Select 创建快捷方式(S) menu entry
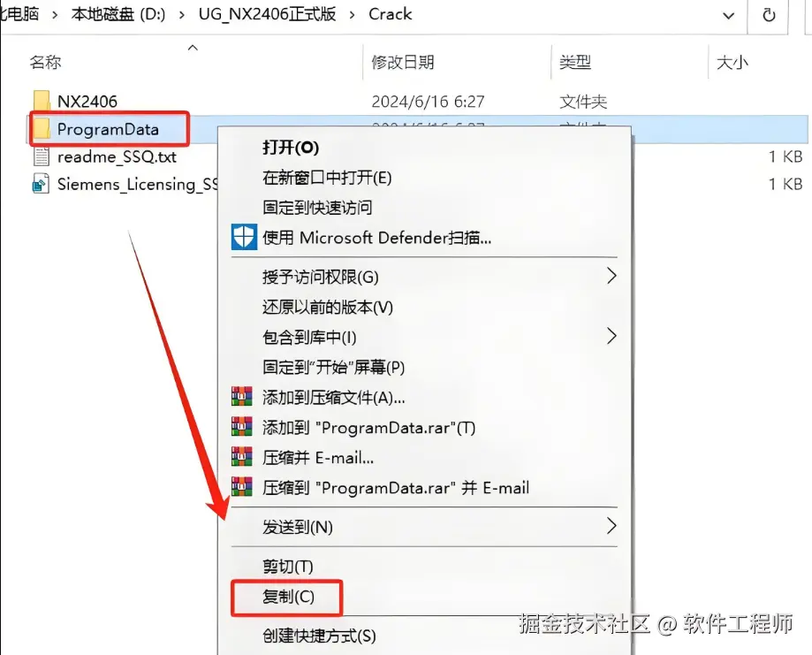Screen dimensions: 812x655 319,636
